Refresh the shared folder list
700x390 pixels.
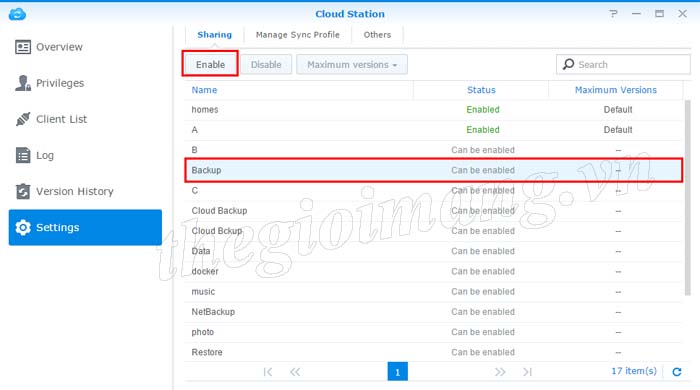click(x=677, y=372)
